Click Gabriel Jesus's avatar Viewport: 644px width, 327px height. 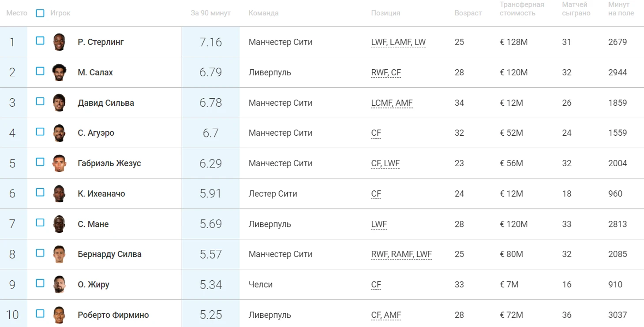pos(59,163)
